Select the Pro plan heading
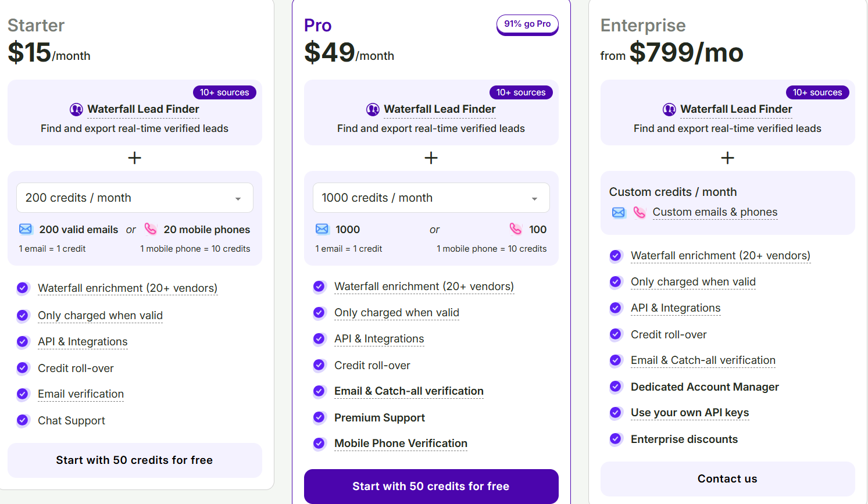 [317, 25]
